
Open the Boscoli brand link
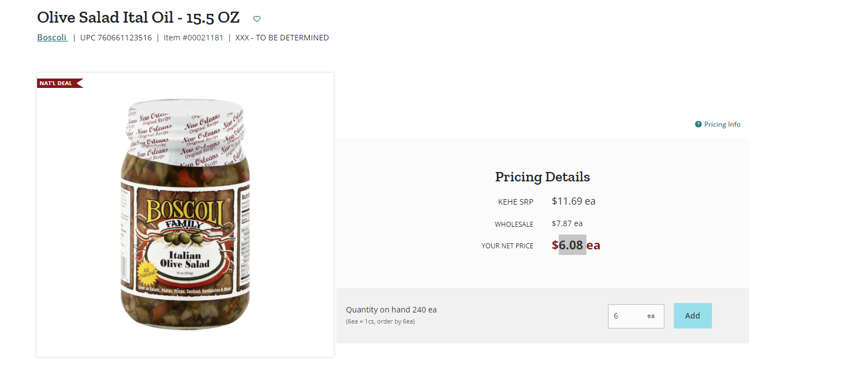(52, 38)
